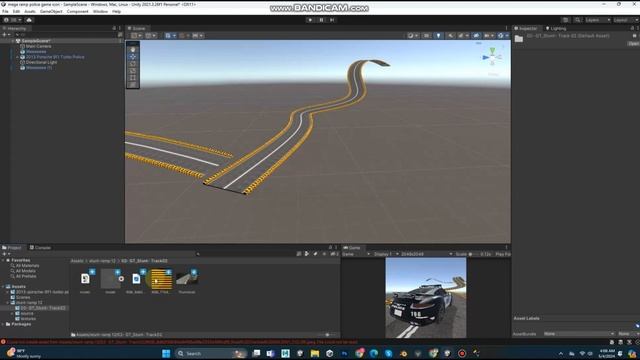Switch to the Scene tab
The height and width of the screenshot is (360, 640).
point(137,28)
